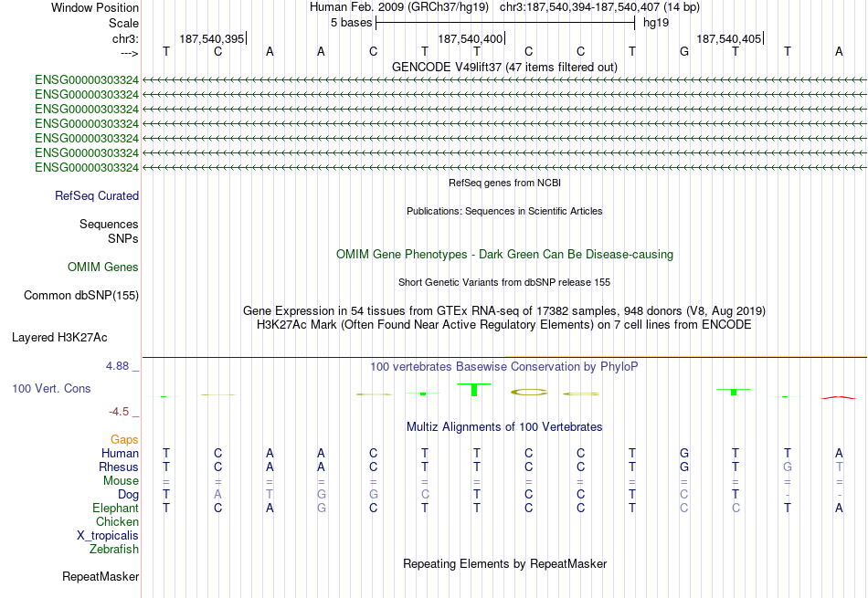Viewport: 868px width, 598px height.
Task: Click the 187,540,395 ruler coordinate
Action: (211, 38)
